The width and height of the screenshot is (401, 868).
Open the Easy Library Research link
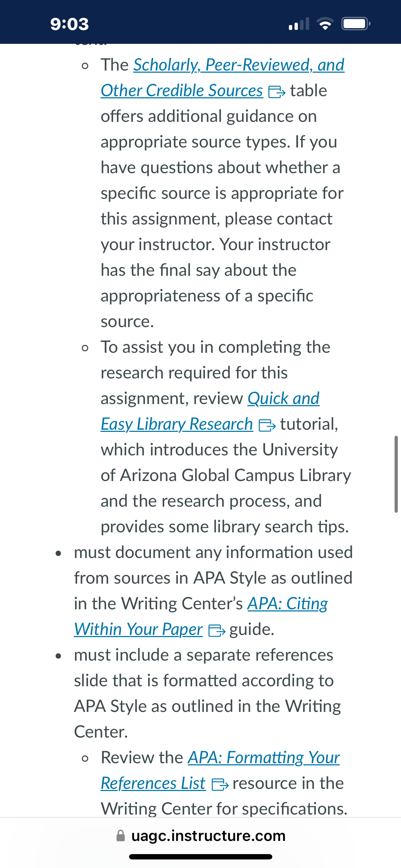click(x=177, y=424)
